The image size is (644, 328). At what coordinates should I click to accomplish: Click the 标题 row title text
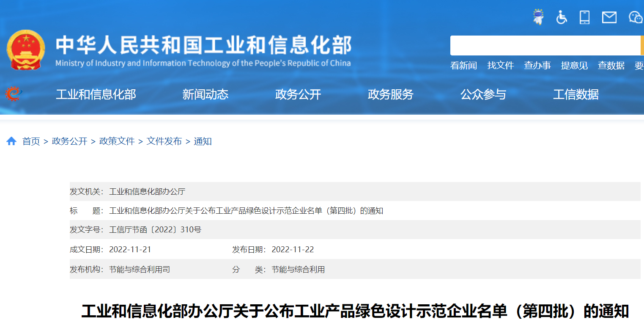[246, 210]
